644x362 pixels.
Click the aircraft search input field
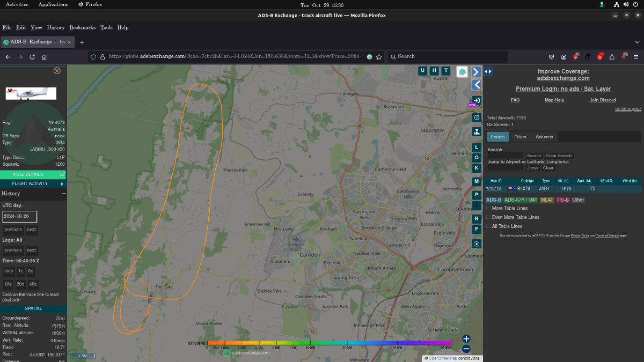tap(505, 156)
